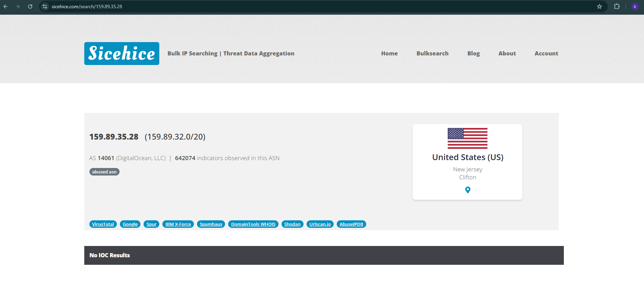
Task: Open the DomainTools WHOIS link
Action: pos(253,224)
